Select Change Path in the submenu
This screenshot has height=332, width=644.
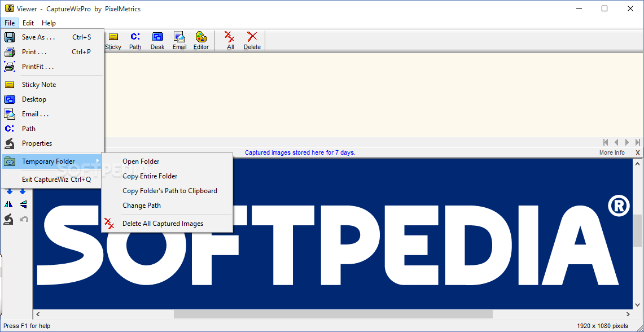[x=167, y=206]
